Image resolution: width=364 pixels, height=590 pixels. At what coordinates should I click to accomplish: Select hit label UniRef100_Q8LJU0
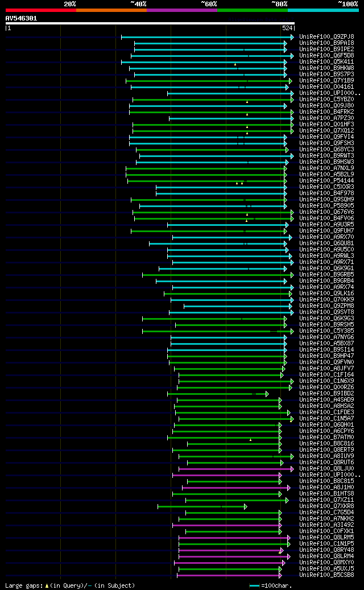[x=326, y=468]
